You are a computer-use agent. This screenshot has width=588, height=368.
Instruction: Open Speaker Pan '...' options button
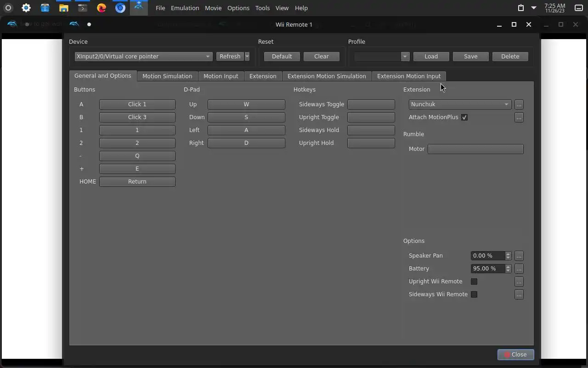tap(519, 256)
